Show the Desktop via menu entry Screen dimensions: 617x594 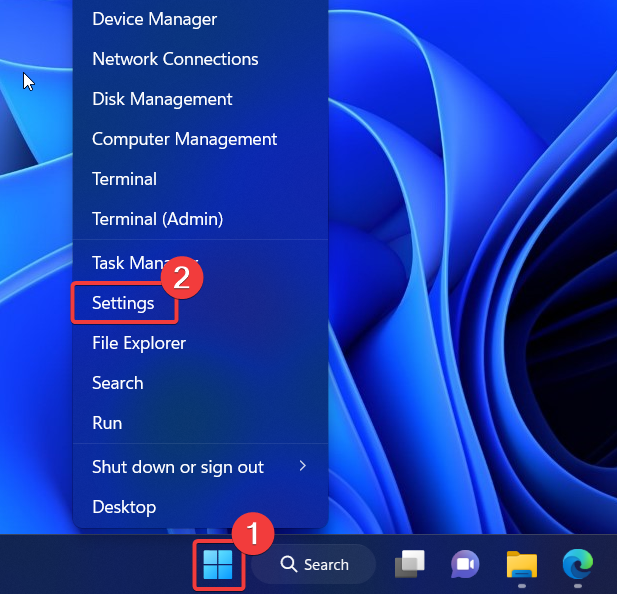200,507
